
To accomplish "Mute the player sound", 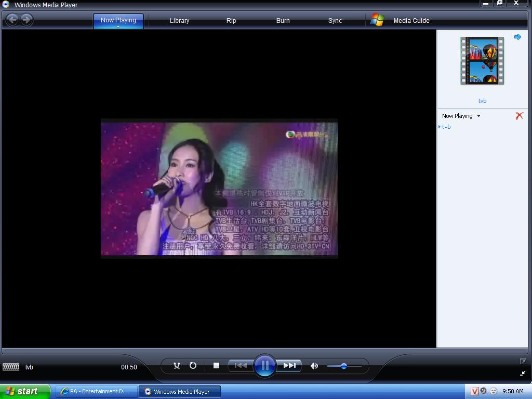I will coord(314,366).
